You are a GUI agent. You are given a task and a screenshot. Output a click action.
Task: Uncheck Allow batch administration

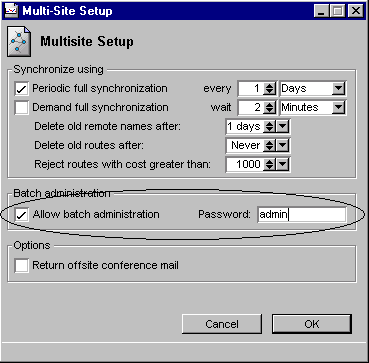click(22, 214)
